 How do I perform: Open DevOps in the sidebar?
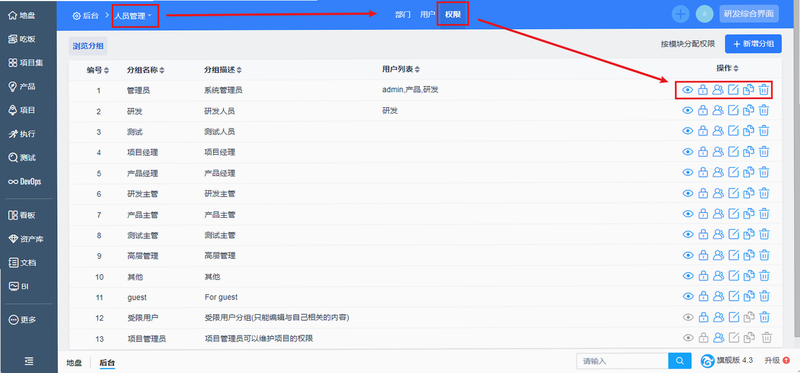24,182
